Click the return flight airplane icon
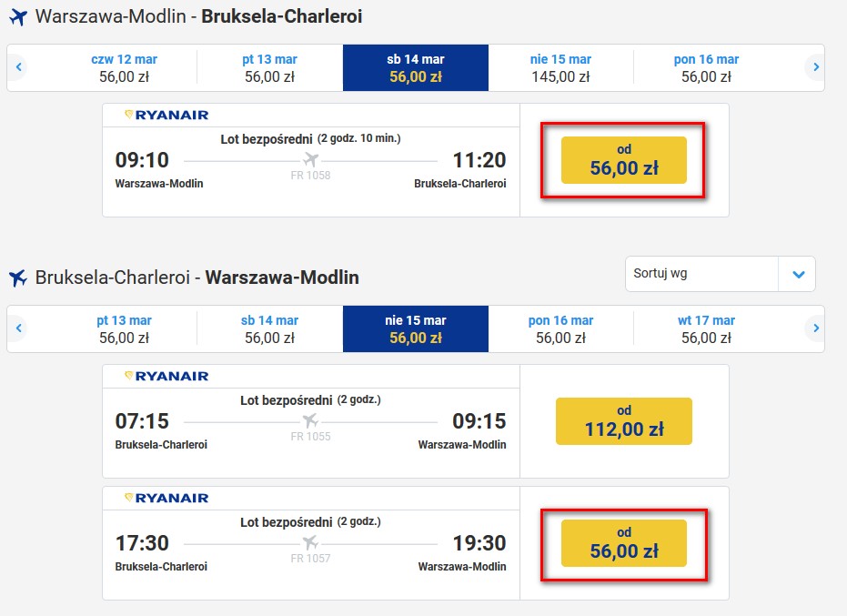 point(18,278)
